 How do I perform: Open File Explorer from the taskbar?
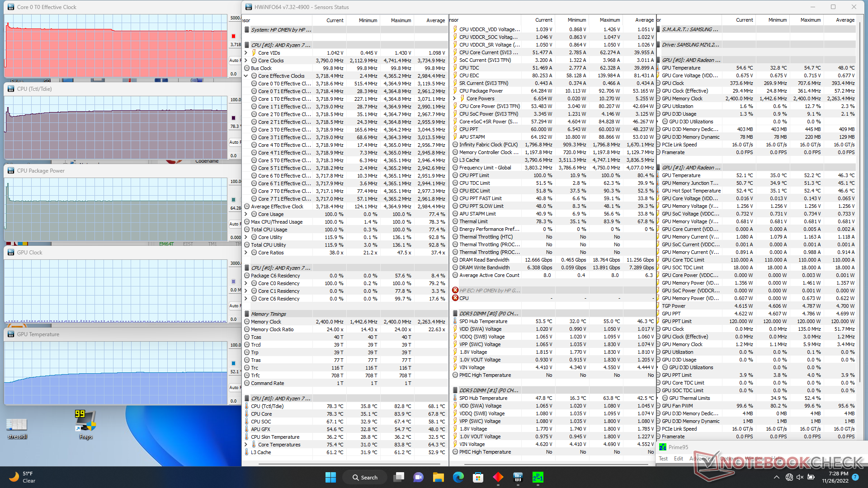click(x=438, y=477)
